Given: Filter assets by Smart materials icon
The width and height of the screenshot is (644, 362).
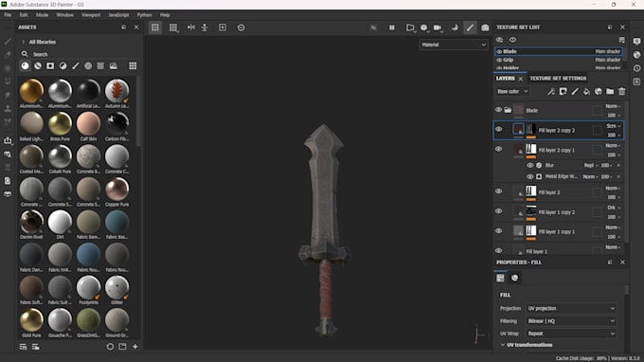Looking at the screenshot, I should point(38,65).
